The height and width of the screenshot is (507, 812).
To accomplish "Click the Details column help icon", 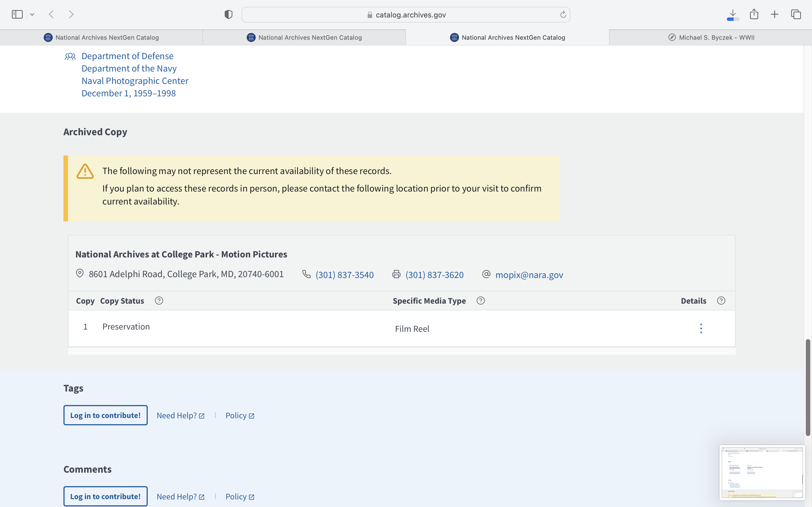I will pos(721,301).
